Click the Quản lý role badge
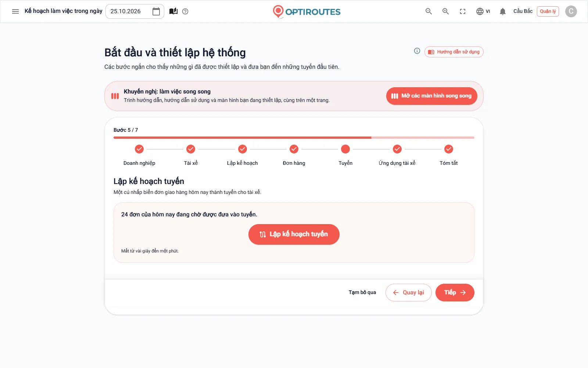Screen dimensions: 588x368 pos(548,11)
